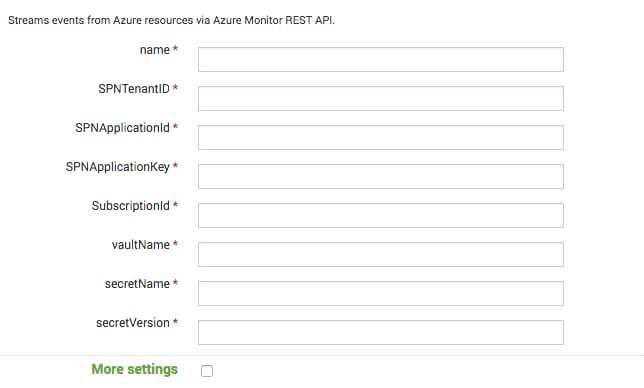Enable the More settings checkbox

point(207,371)
